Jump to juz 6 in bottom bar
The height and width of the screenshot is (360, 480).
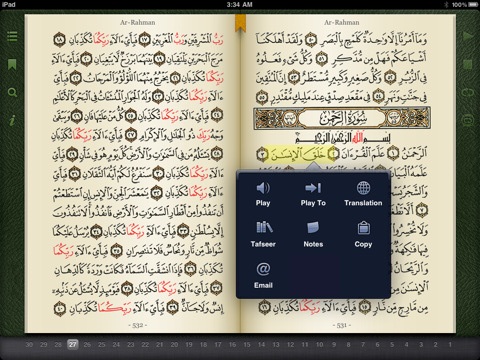click(x=377, y=345)
